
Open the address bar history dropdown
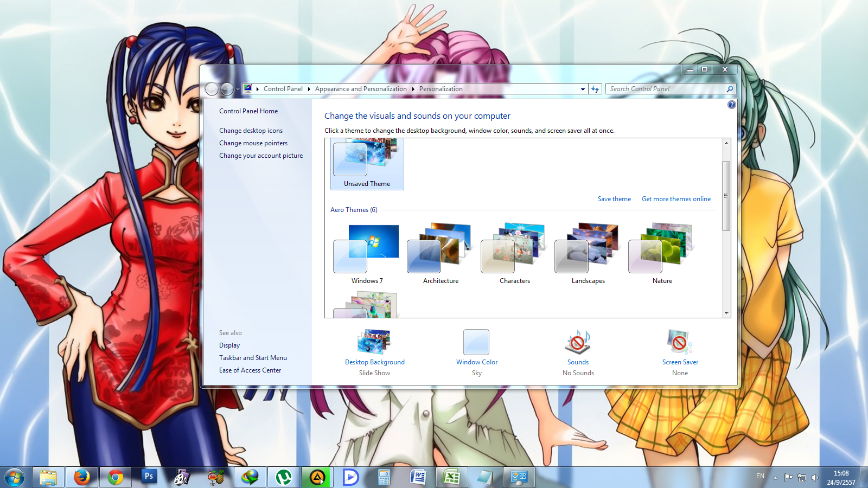pyautogui.click(x=583, y=89)
